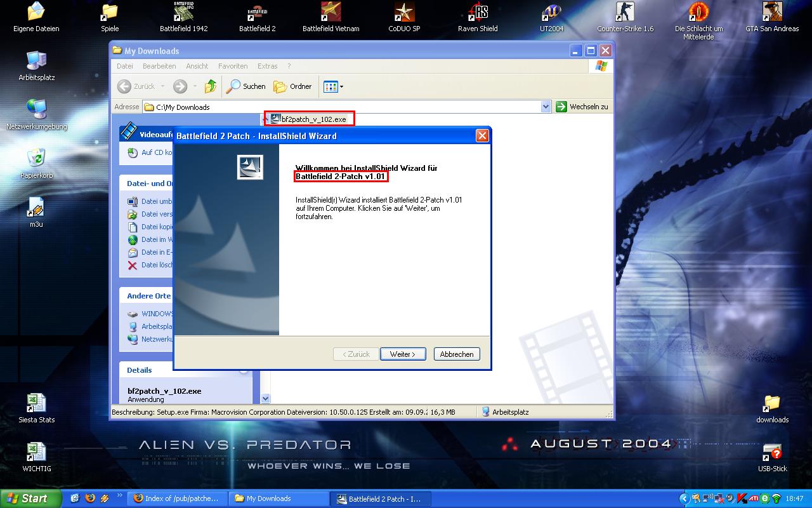Close the InstallShield Wizard dialog
Screen dimensions: 812x508
tap(482, 136)
